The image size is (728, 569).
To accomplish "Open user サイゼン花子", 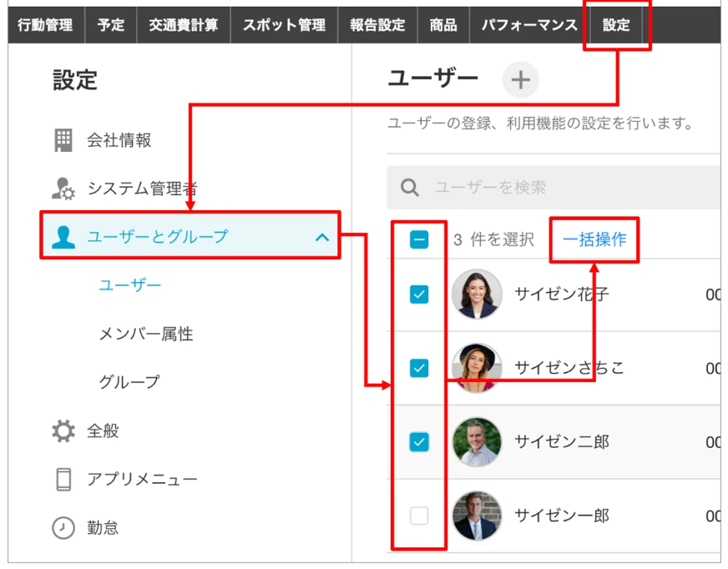I will click(x=562, y=295).
